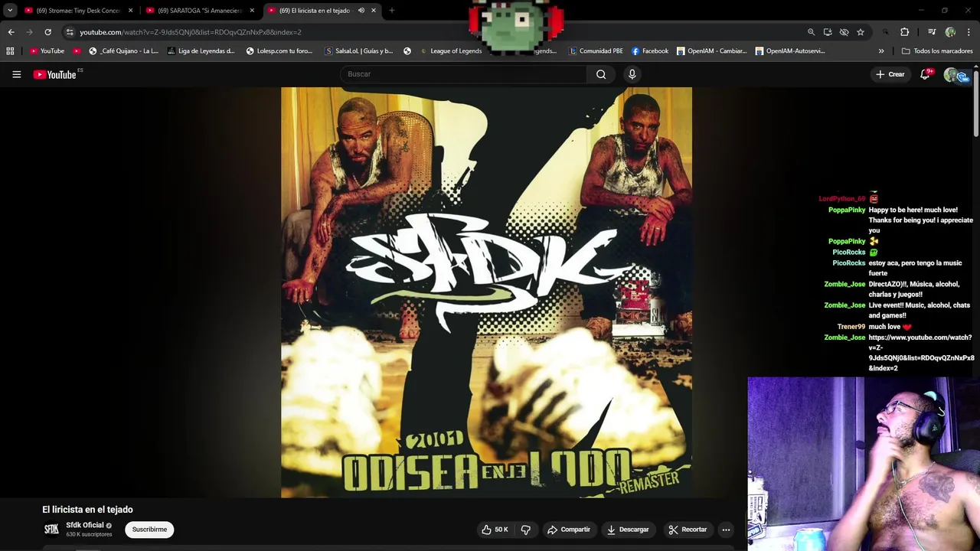980x551 pixels.
Task: Open the YouTube guide hamburger menu
Action: coord(16,74)
